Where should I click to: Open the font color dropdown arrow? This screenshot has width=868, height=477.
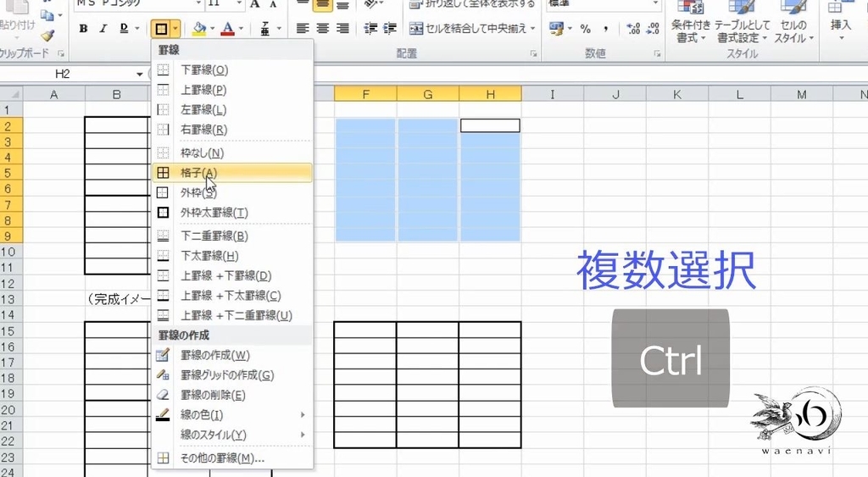point(242,28)
